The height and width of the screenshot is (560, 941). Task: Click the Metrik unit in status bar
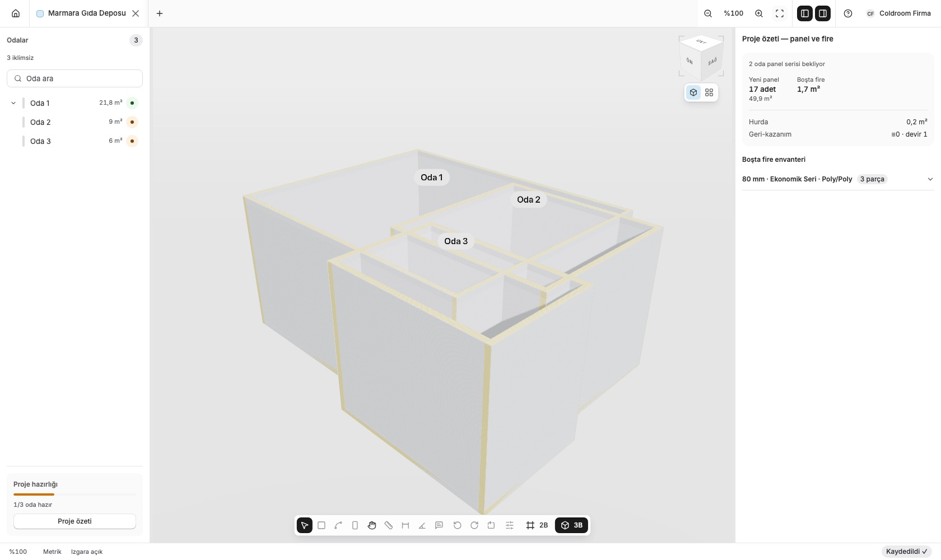52,552
